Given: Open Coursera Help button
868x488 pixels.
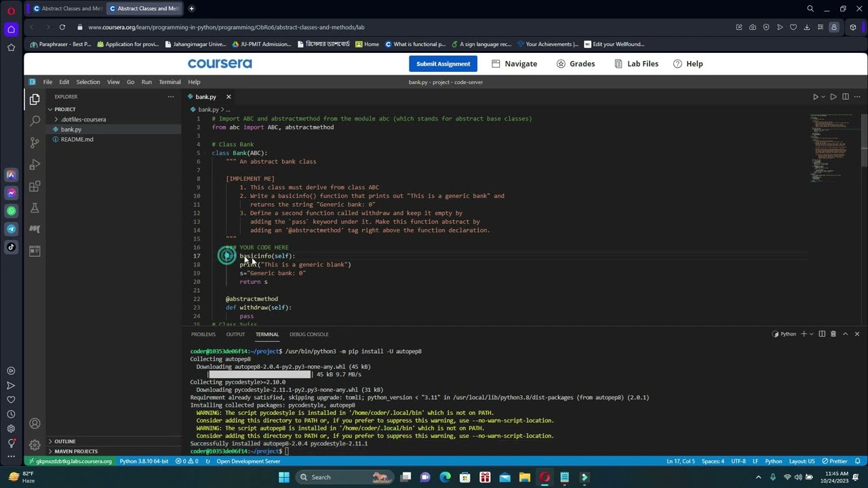Looking at the screenshot, I should 688,64.
